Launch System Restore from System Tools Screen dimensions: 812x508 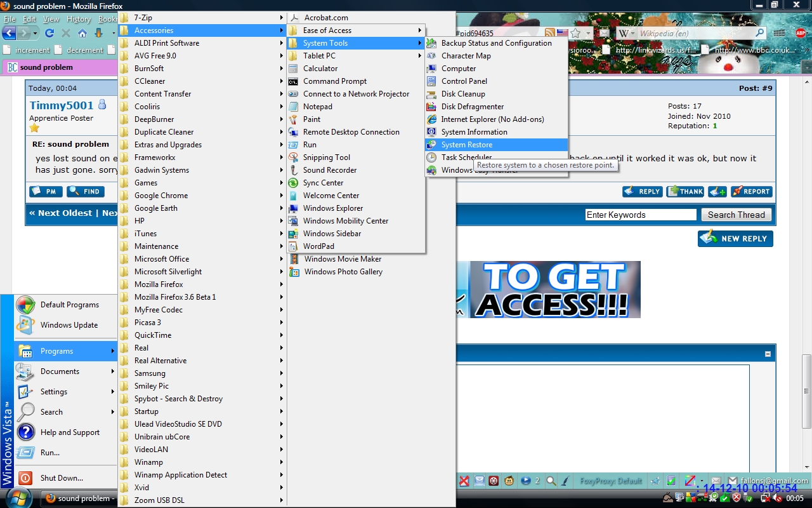[x=496, y=145]
